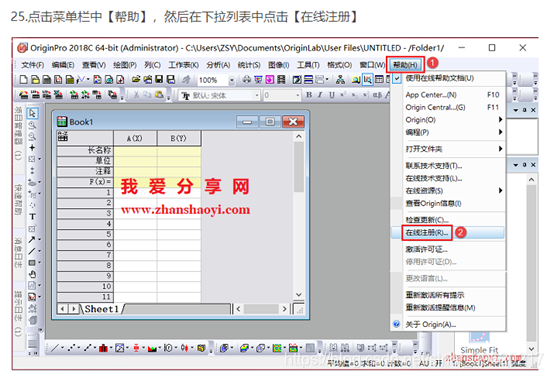Click the Book1 vertical scrollbar down arrow

[x=299, y=294]
